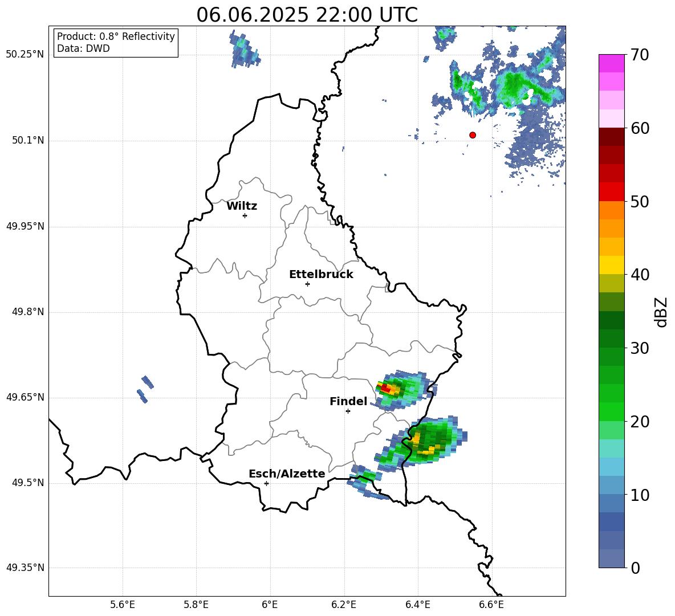Viewport: 675px width, 616px height.
Task: Click the colorbar tick label 0
Action: coord(635,568)
